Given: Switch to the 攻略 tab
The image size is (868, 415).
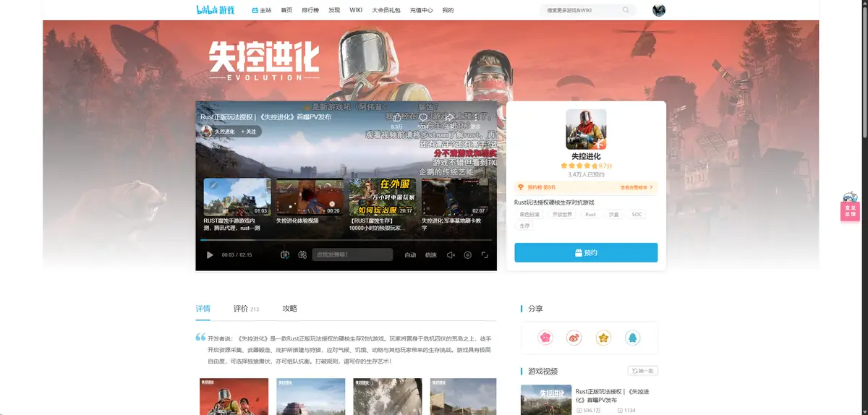Looking at the screenshot, I should (289, 309).
